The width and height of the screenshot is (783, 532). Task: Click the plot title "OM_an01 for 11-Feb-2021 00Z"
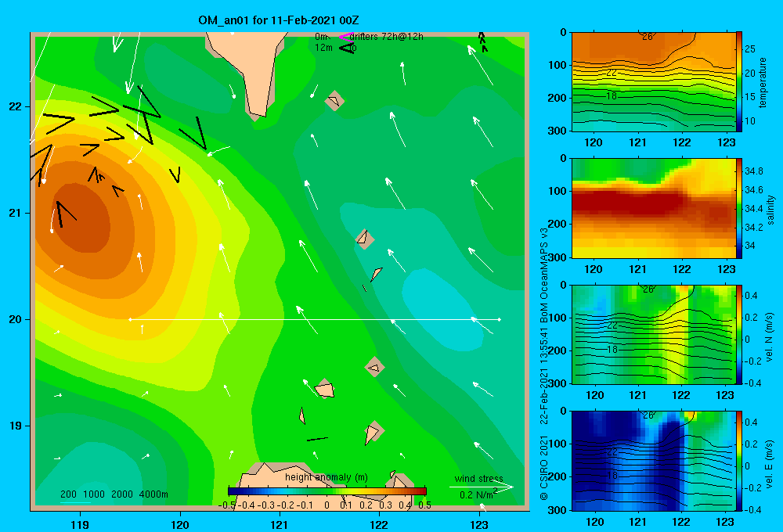[x=278, y=20]
